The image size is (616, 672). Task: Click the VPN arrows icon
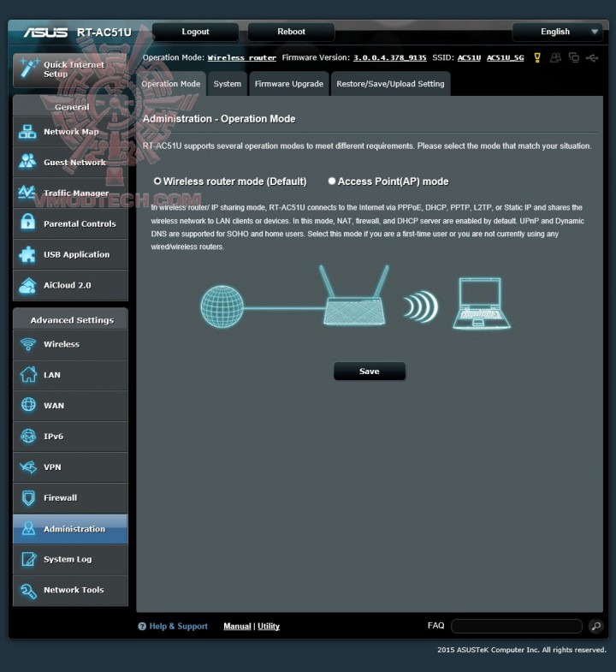pyautogui.click(x=28, y=467)
